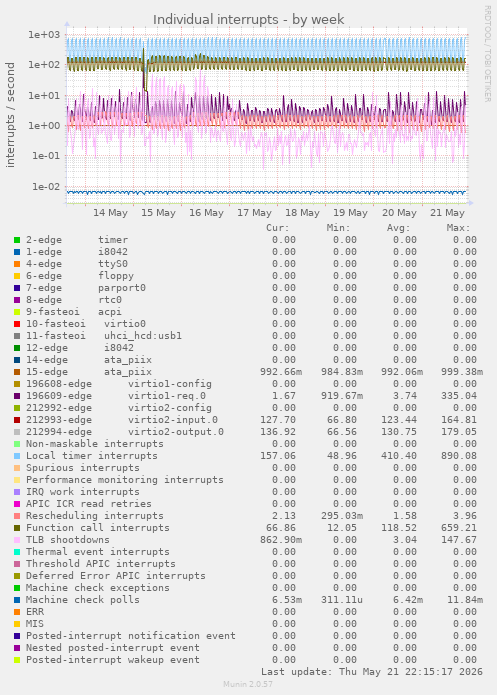The width and height of the screenshot is (497, 695).
Task: Click the Cur: column header
Action: click(x=278, y=228)
